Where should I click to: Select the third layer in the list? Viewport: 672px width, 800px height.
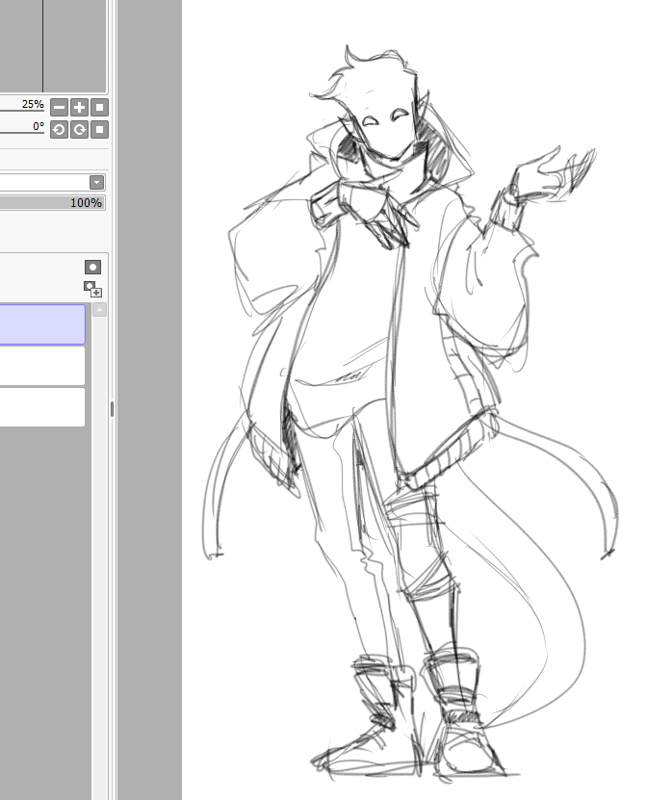tap(42, 406)
